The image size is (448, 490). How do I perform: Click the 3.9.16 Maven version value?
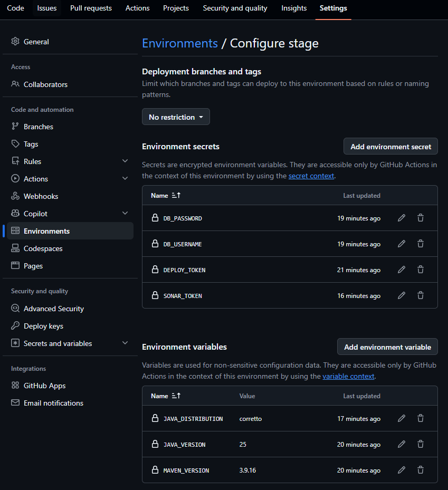247,470
